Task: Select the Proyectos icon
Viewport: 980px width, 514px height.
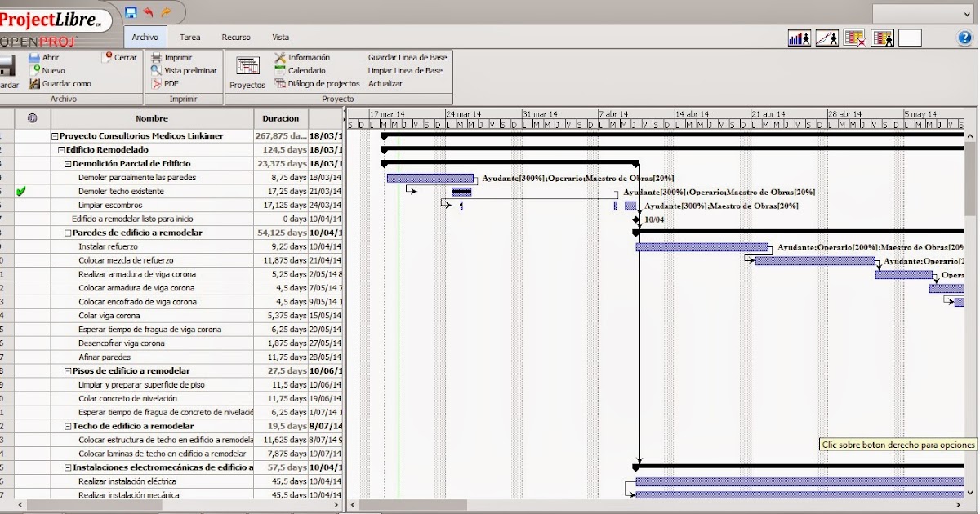Action: pos(247,70)
